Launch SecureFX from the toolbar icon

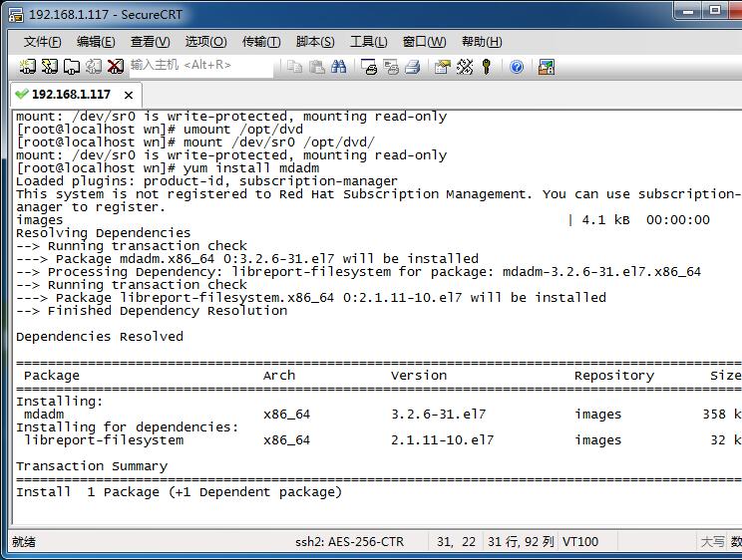pos(547,67)
